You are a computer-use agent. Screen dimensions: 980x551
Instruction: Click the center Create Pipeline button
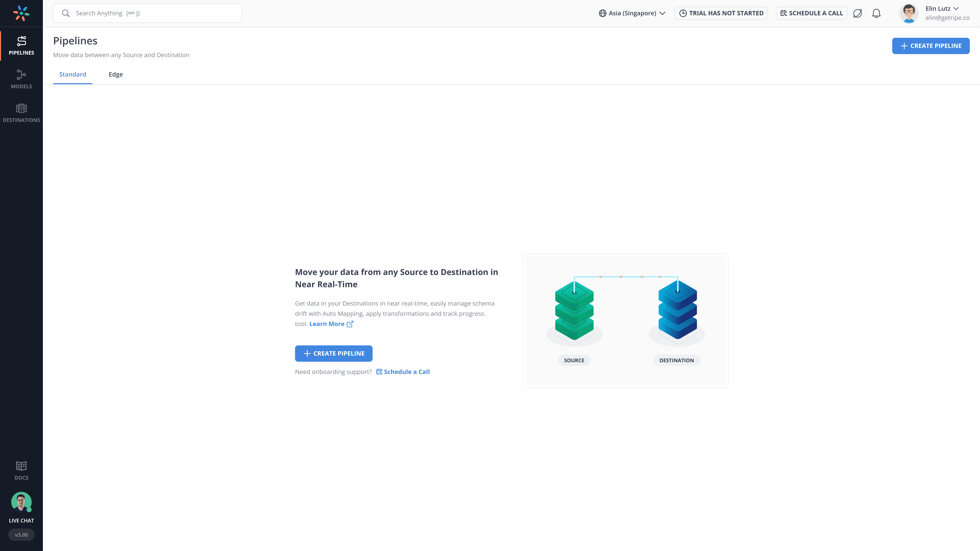click(x=334, y=354)
